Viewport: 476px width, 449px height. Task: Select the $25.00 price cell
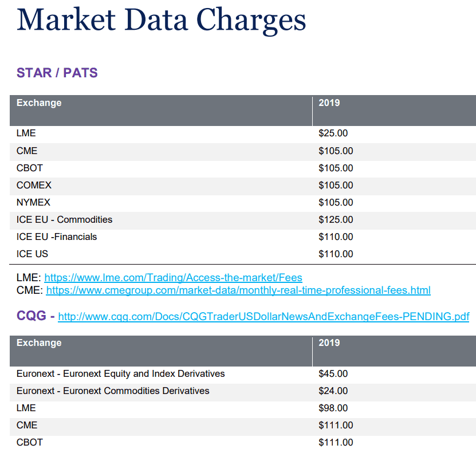point(333,133)
